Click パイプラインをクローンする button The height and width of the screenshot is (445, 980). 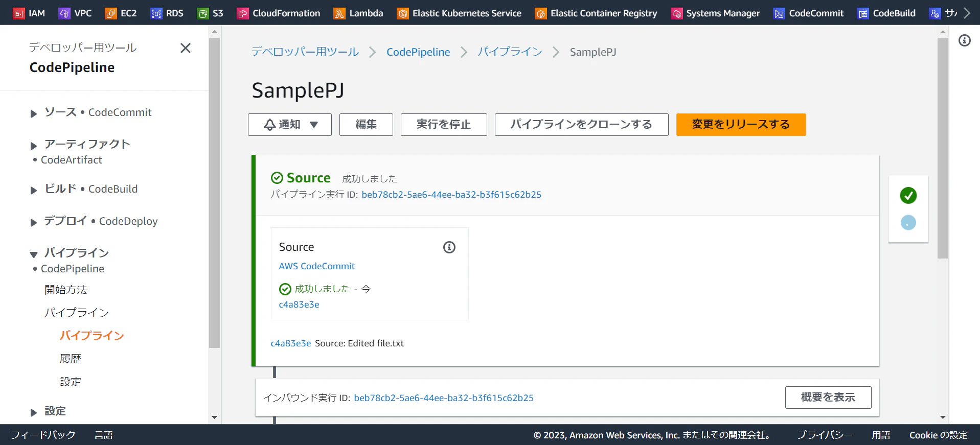582,125
